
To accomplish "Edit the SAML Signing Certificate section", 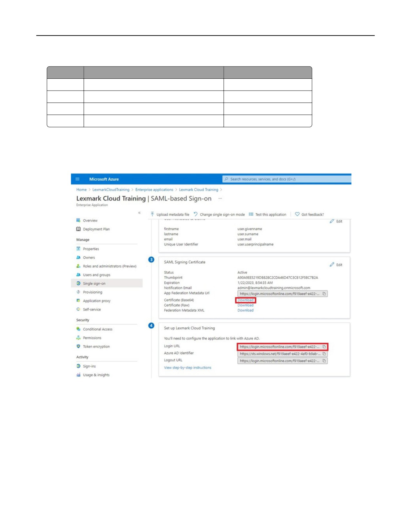I will pos(336,265).
